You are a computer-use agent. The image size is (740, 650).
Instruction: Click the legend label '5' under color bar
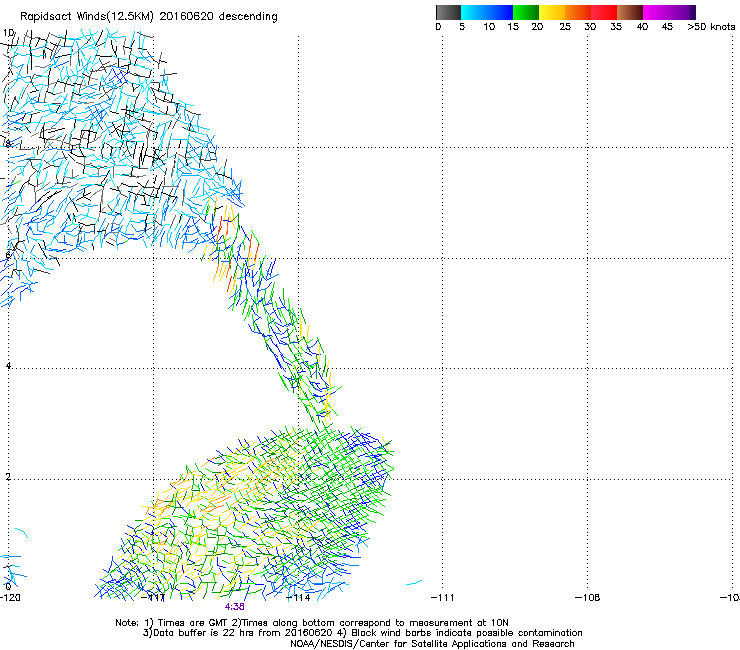[462, 27]
